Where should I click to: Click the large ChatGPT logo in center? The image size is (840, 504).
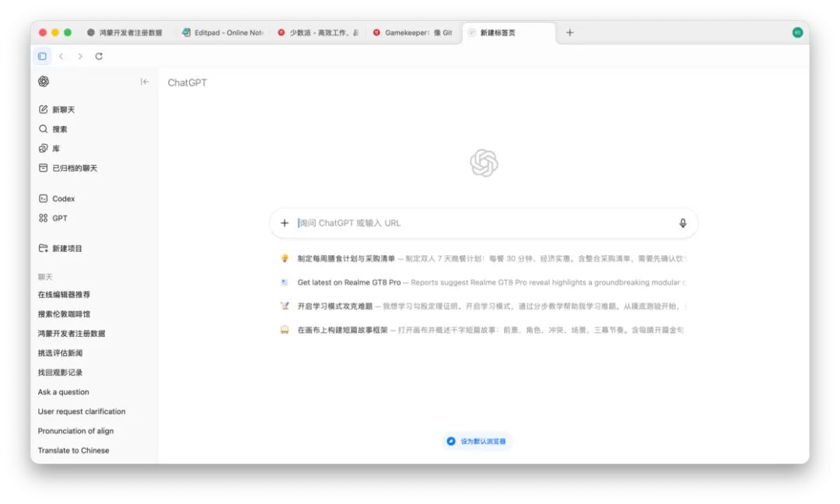484,163
